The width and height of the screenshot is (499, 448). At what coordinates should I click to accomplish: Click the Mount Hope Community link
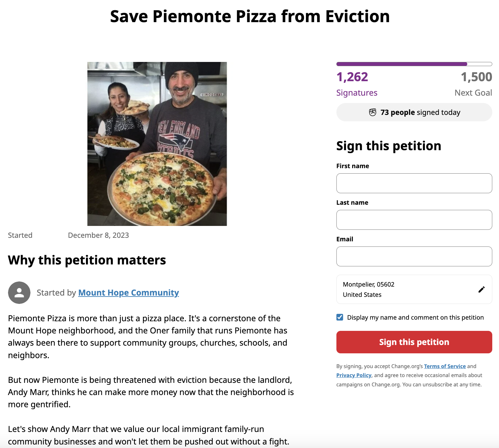128,293
